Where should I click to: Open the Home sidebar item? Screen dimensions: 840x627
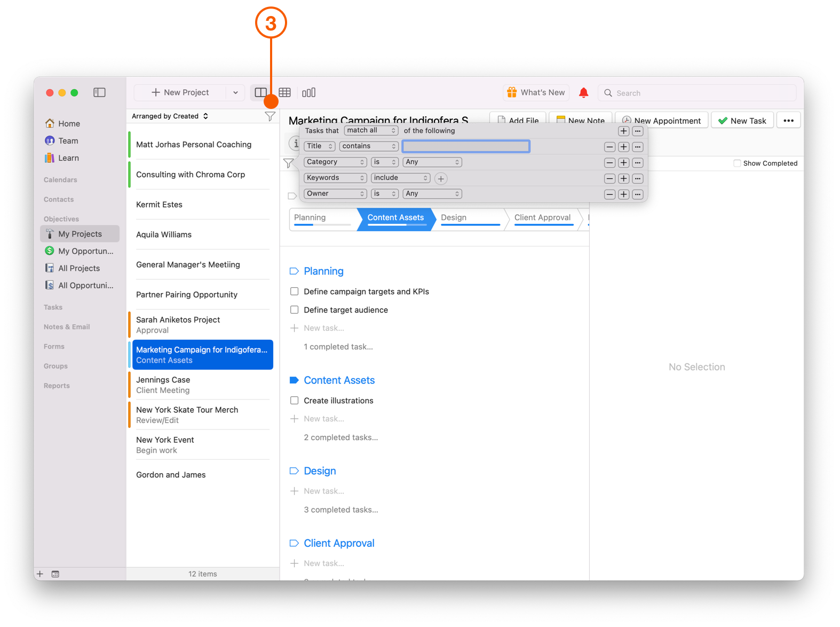click(69, 123)
